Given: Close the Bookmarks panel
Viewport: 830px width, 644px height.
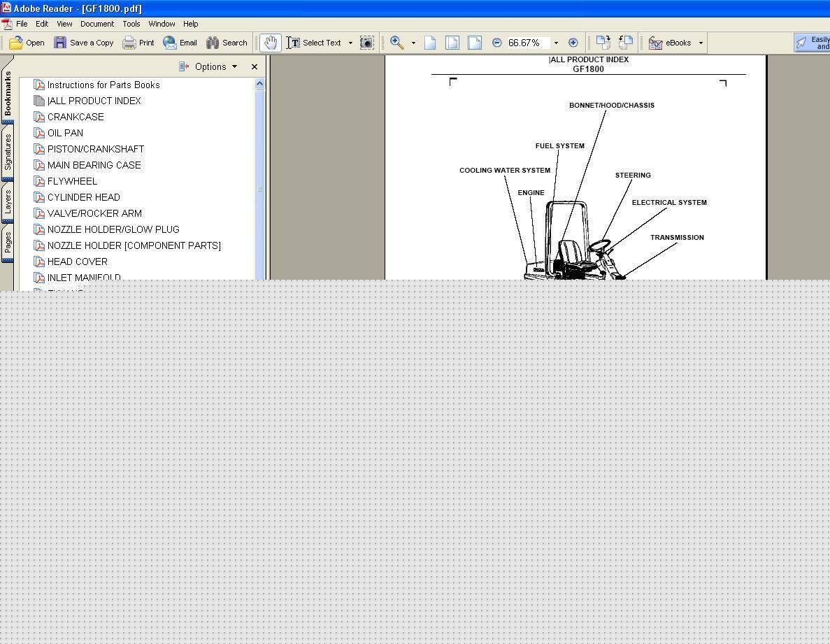Looking at the screenshot, I should 255,66.
